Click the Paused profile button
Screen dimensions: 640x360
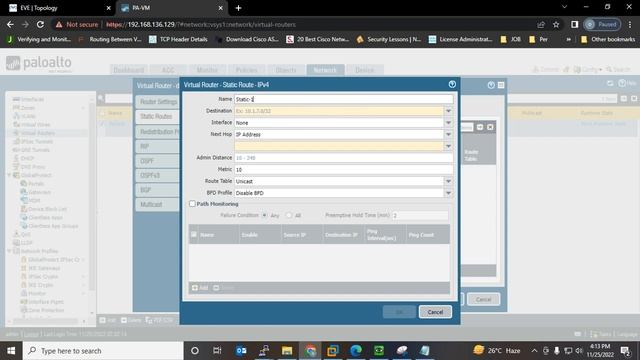coord(602,24)
